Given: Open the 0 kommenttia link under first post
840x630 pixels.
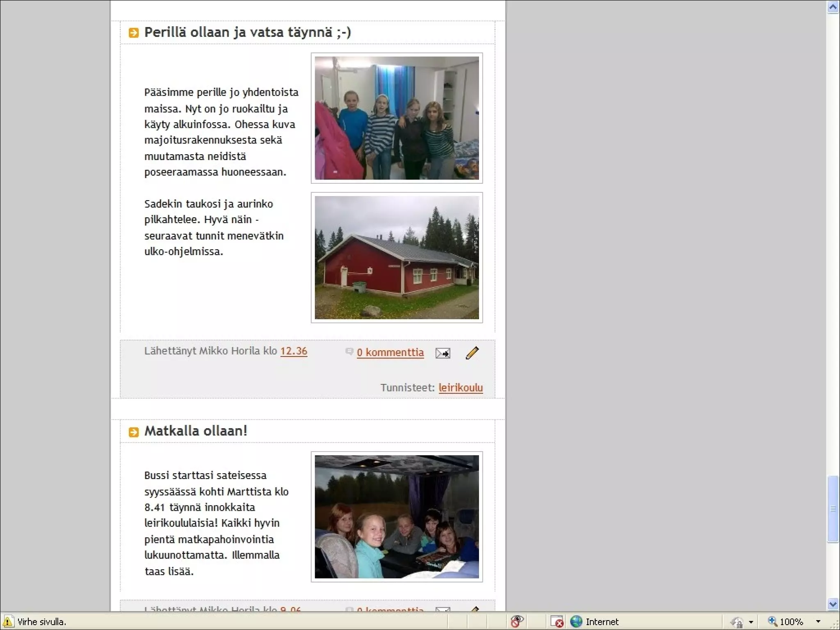Looking at the screenshot, I should (x=390, y=352).
